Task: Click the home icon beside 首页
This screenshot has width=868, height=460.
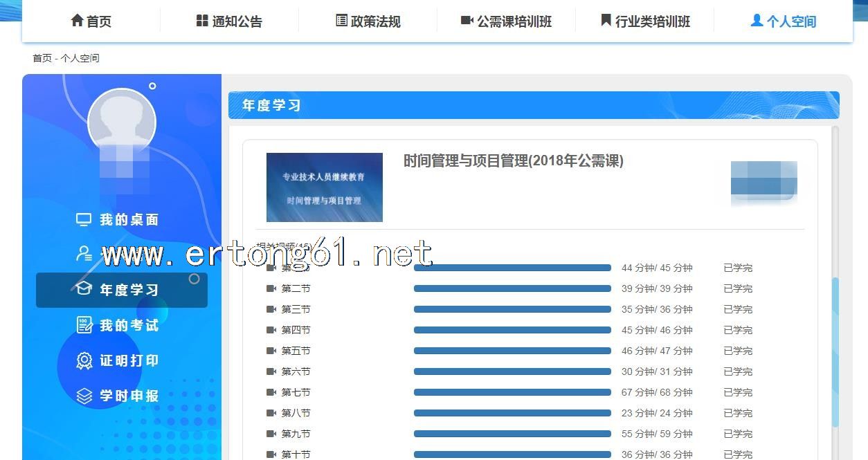Action: click(x=77, y=21)
